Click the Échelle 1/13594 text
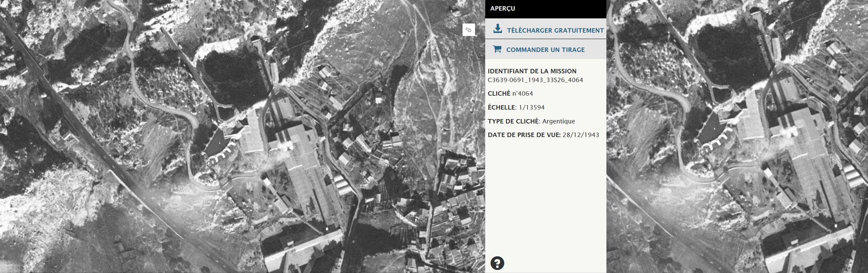The width and height of the screenshot is (868, 273). 516,108
